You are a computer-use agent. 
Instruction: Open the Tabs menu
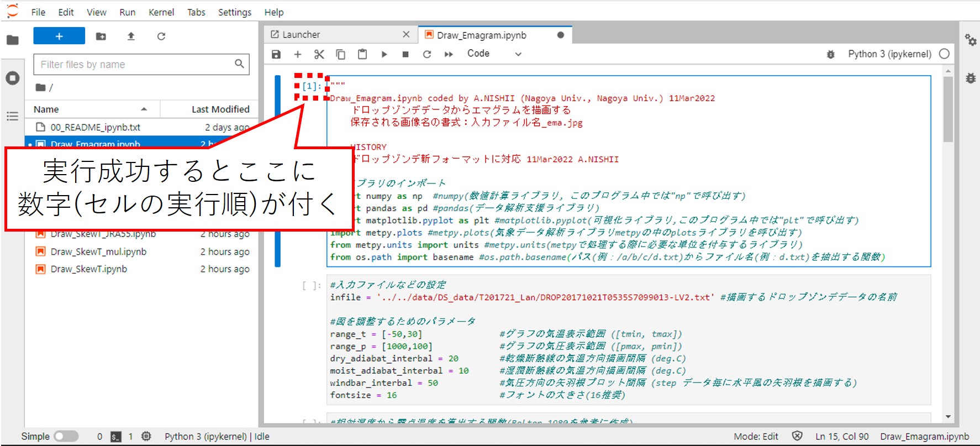pos(196,12)
